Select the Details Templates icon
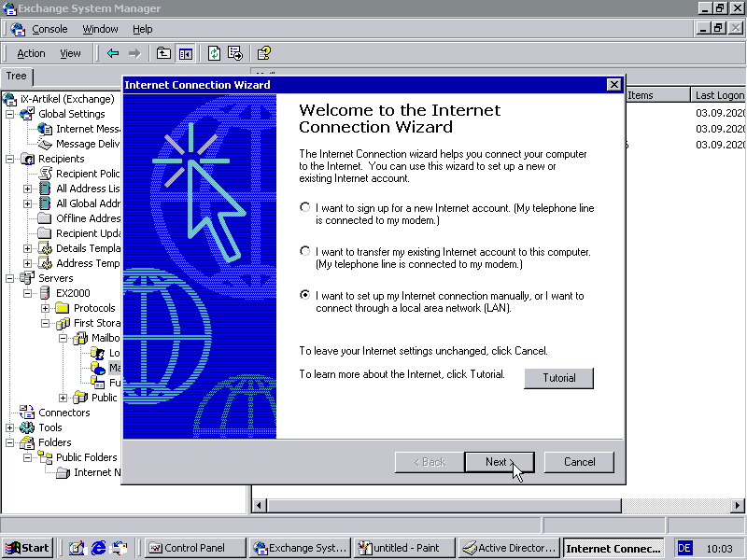This screenshot has height=560, width=747. tap(45, 248)
